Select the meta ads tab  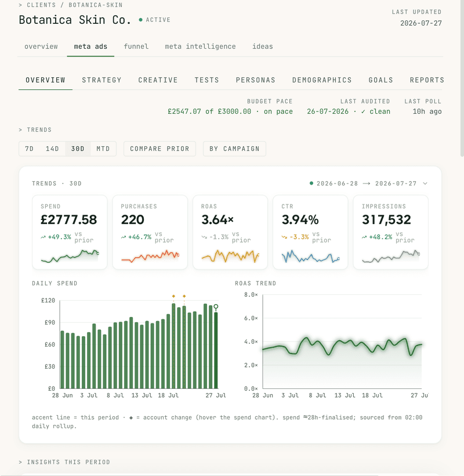tap(90, 46)
